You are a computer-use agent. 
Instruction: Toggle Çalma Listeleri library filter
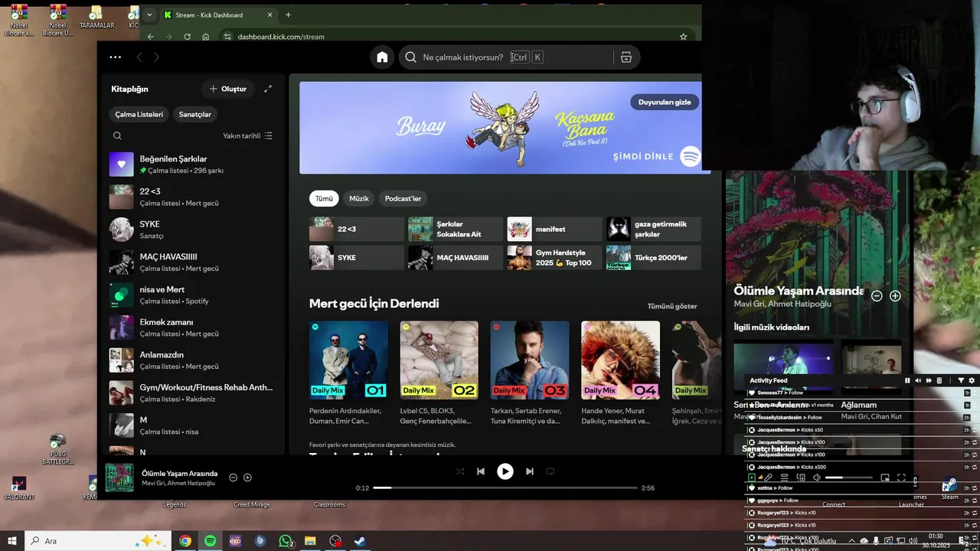coord(139,114)
